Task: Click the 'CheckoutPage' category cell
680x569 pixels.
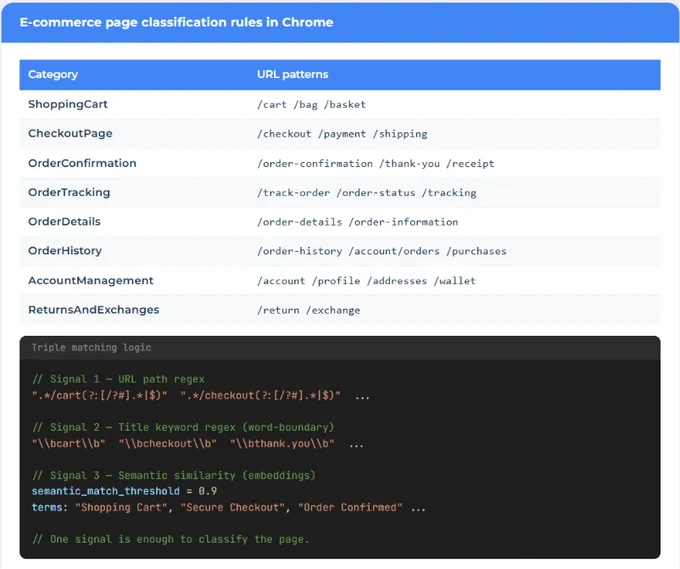Action: click(x=70, y=134)
